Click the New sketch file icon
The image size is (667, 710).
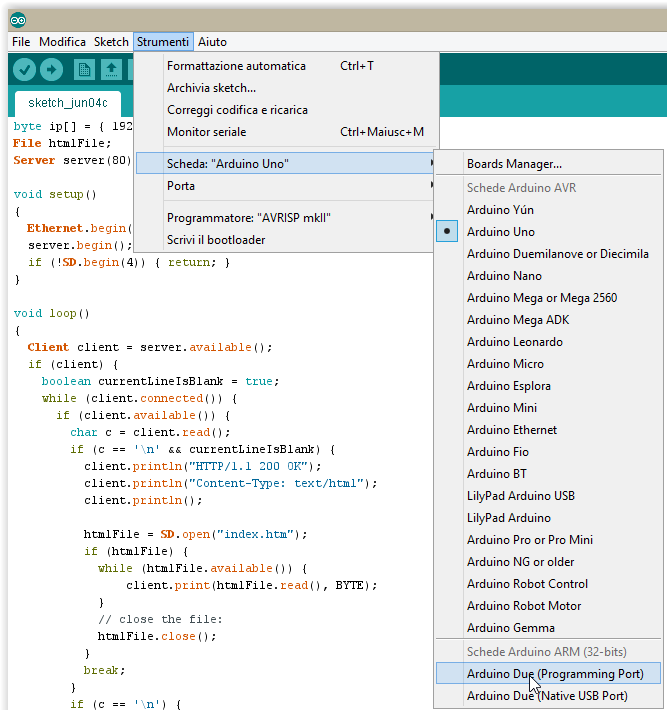(84, 70)
